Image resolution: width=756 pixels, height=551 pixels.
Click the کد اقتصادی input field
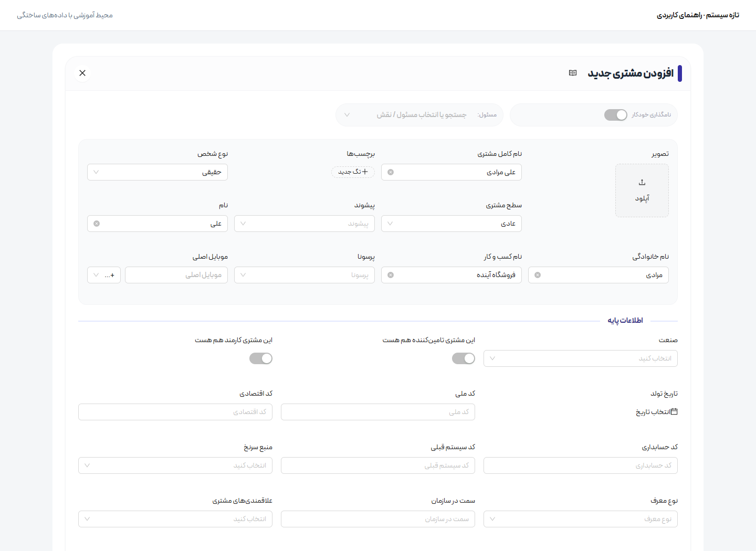pos(175,412)
